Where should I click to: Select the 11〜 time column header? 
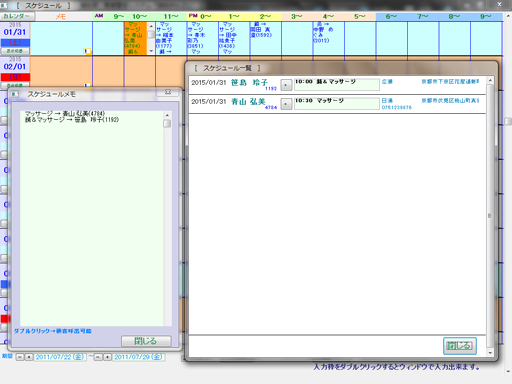tap(171, 16)
